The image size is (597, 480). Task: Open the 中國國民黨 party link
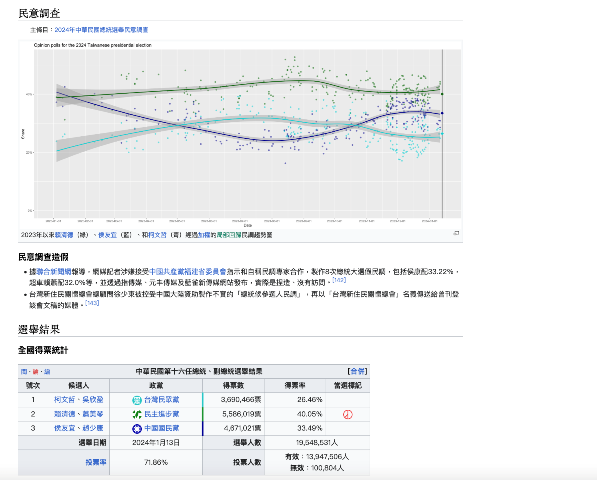point(162,428)
